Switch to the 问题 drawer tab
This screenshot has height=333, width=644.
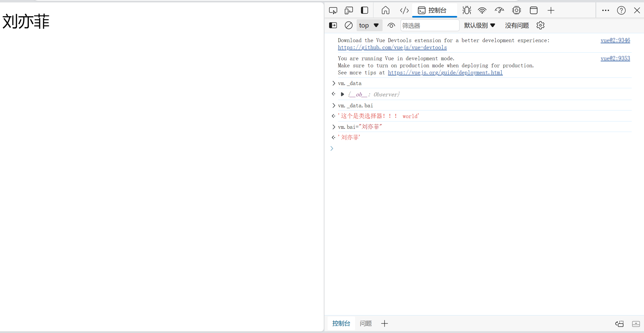(x=366, y=324)
